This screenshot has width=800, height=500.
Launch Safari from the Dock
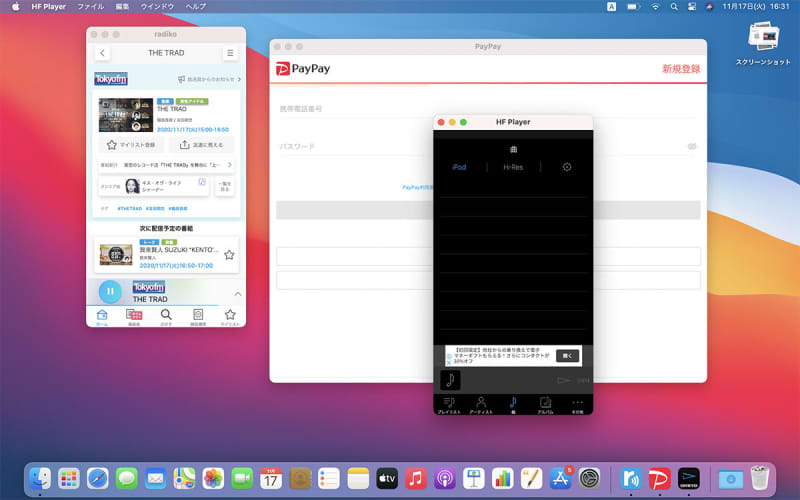(97, 479)
